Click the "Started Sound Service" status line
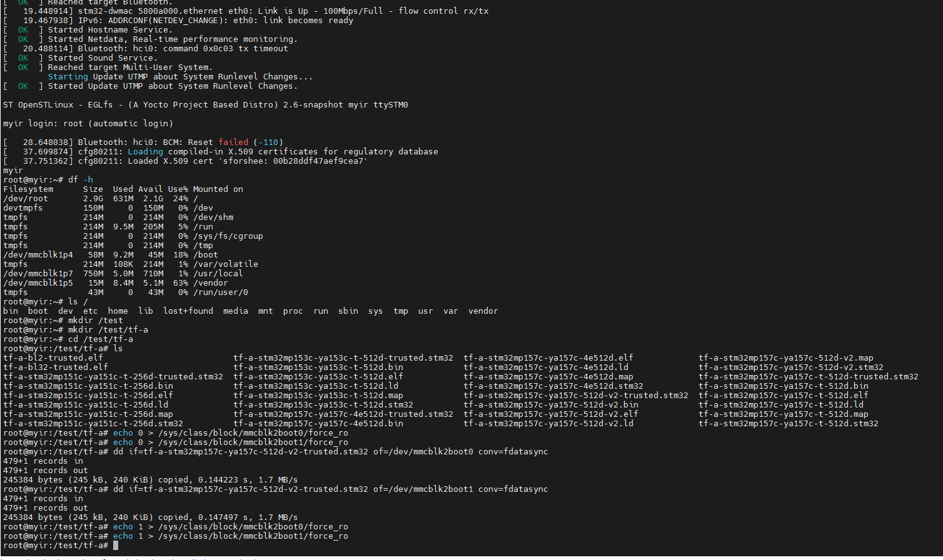 103,58
